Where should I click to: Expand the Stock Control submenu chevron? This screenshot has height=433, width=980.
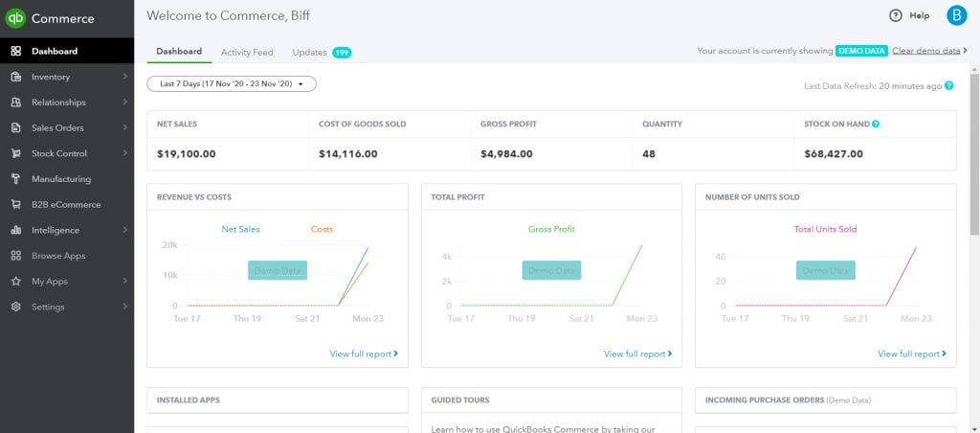click(x=125, y=153)
